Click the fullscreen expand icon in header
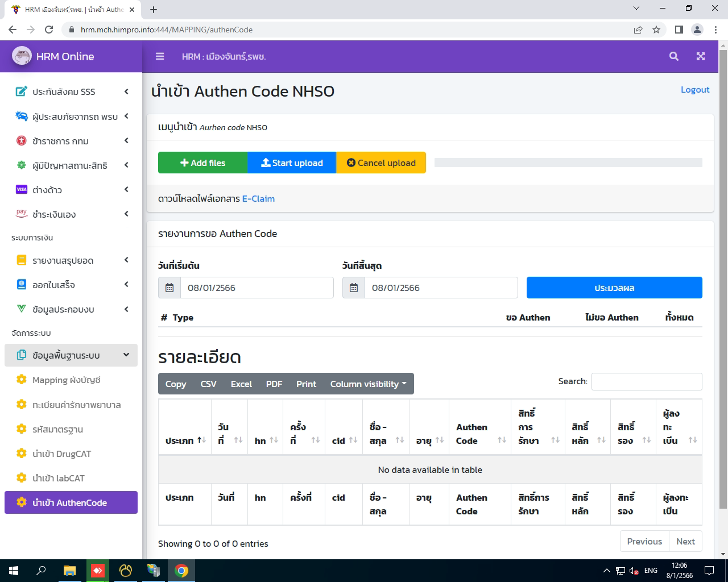This screenshot has width=728, height=582. coord(701,56)
